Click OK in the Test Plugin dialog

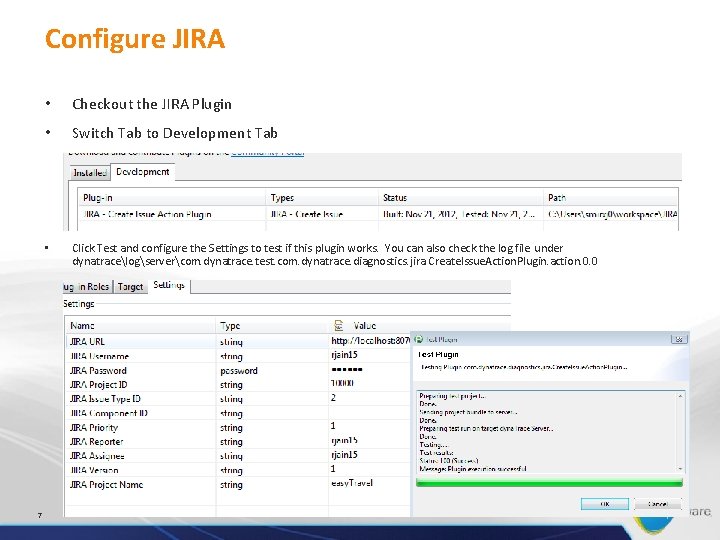605,504
